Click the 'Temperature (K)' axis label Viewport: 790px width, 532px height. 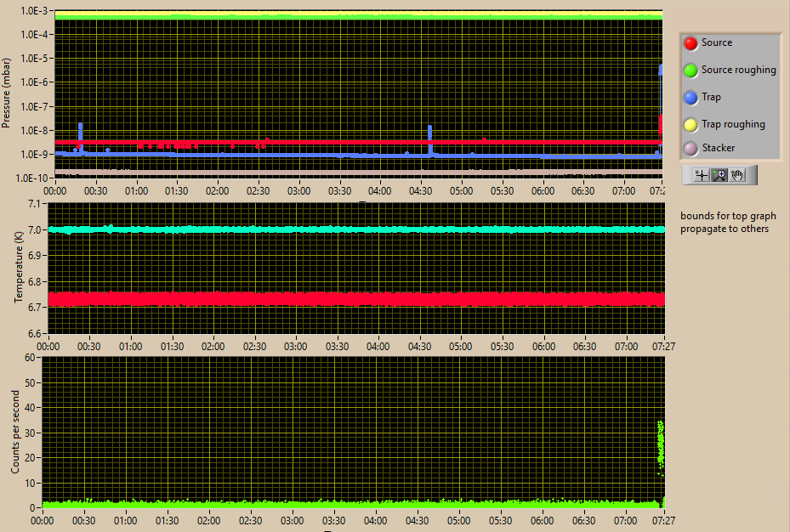click(19, 267)
